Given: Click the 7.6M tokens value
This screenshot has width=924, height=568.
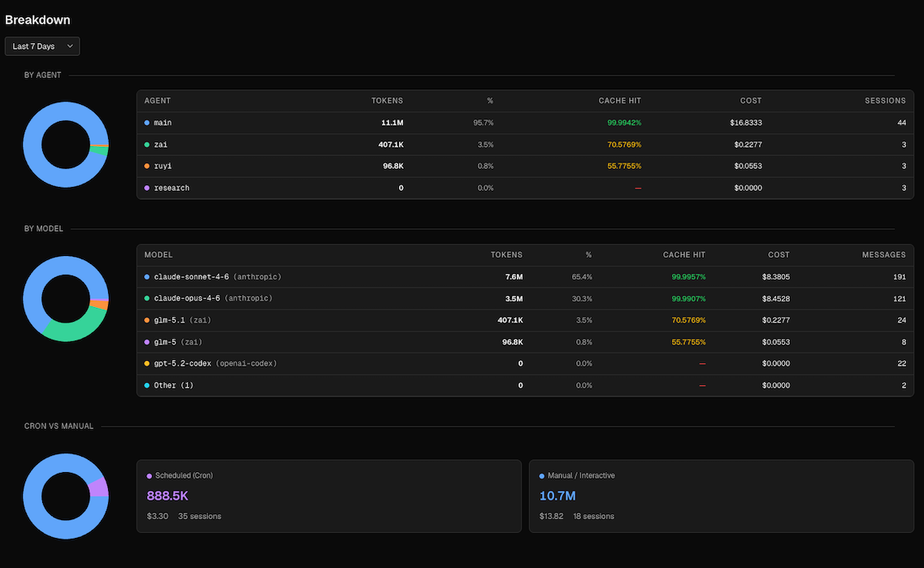Looking at the screenshot, I should coord(514,277).
